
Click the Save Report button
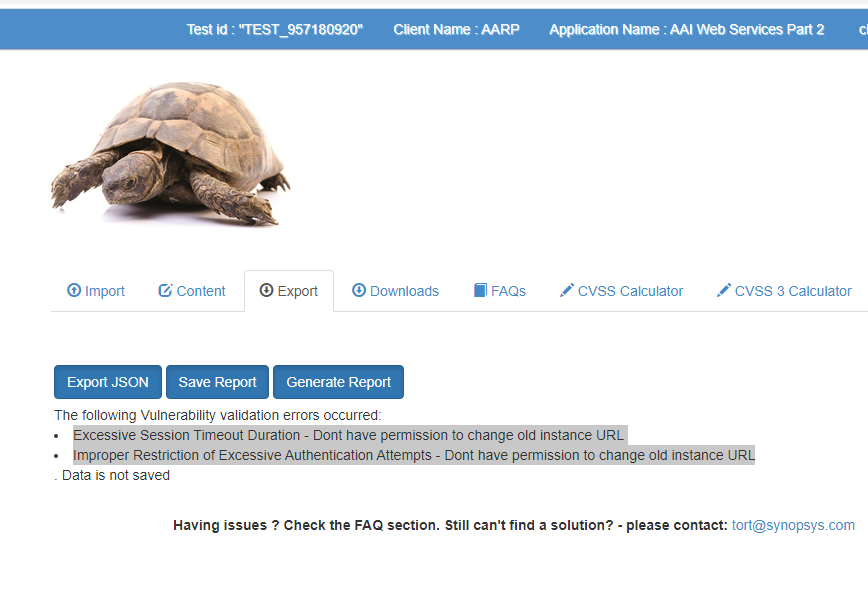(218, 382)
